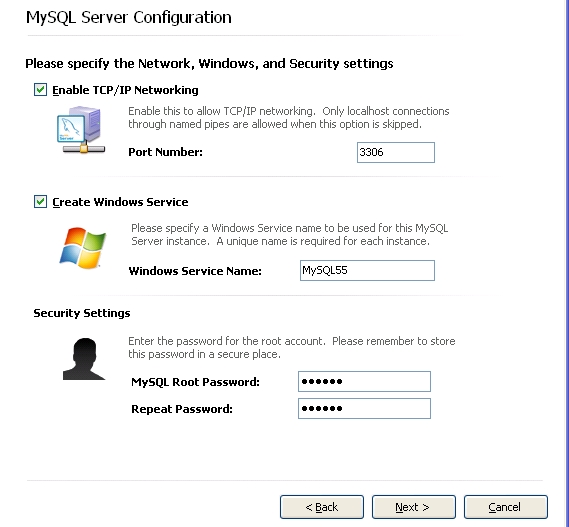Viewport: 569px width, 527px height.
Task: Focus the Port Number field showing 3306
Action: click(x=396, y=152)
